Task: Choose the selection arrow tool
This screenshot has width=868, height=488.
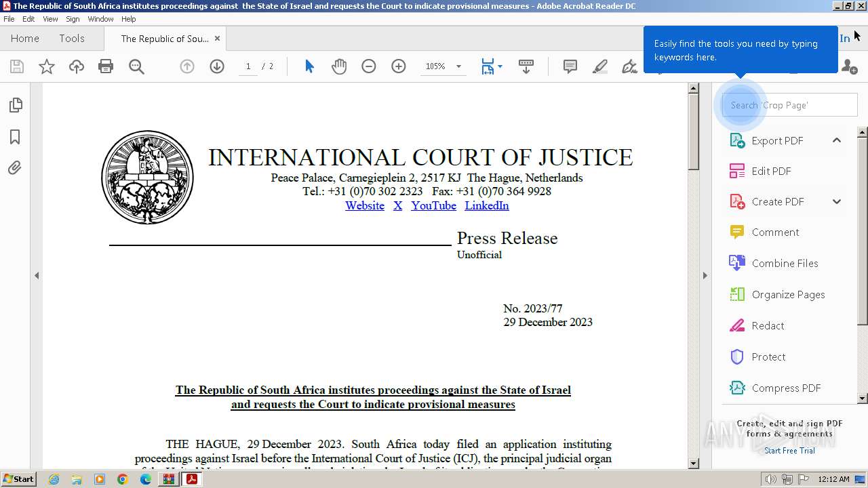Action: click(309, 66)
